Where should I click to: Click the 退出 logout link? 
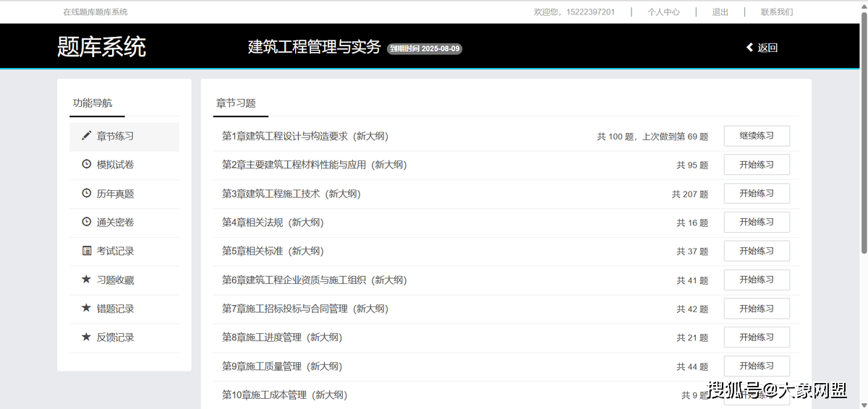click(720, 12)
